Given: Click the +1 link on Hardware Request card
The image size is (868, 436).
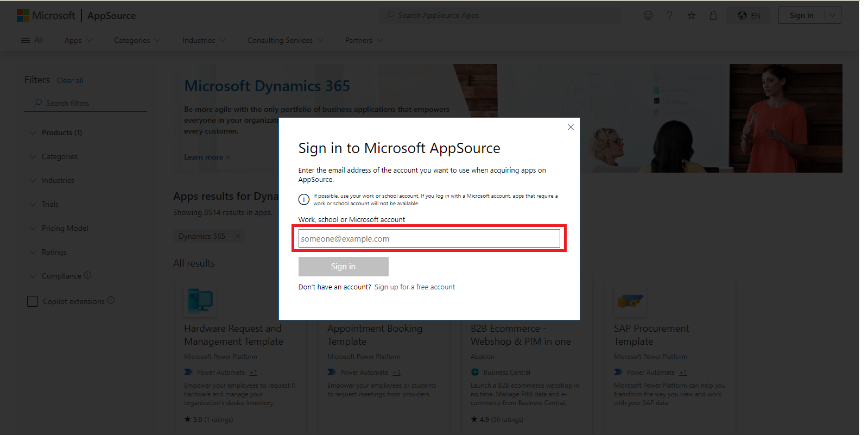Looking at the screenshot, I should [253, 372].
